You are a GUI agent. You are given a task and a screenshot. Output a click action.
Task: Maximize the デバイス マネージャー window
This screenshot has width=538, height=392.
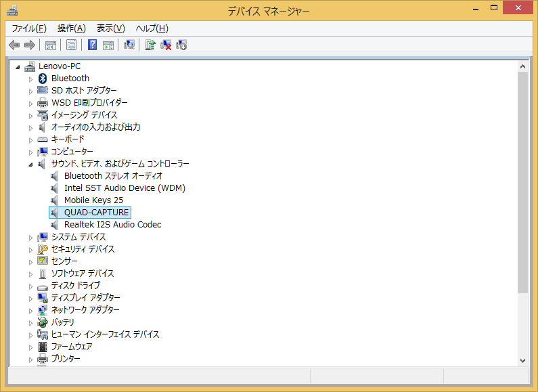[x=494, y=7]
